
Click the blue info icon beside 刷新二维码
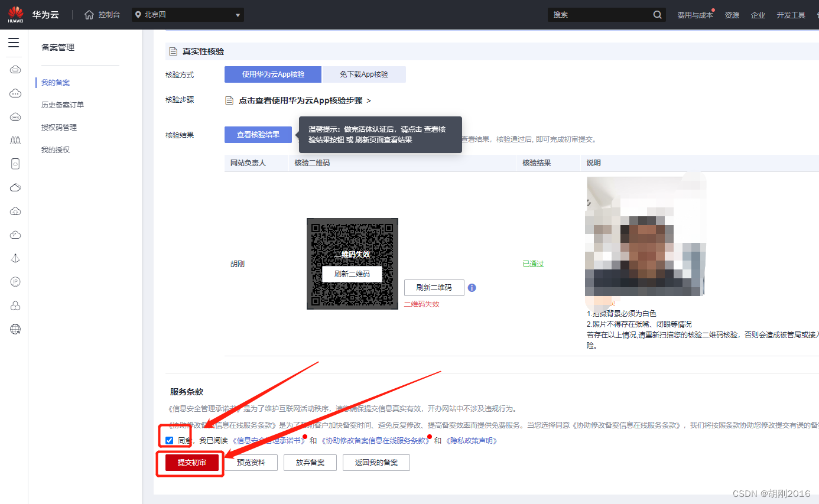(x=472, y=288)
